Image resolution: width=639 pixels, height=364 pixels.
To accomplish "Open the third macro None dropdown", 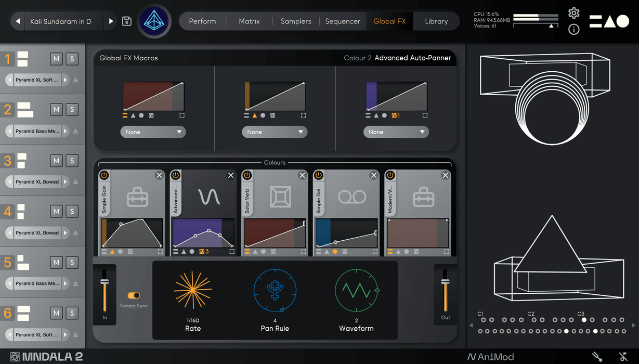I will (396, 132).
